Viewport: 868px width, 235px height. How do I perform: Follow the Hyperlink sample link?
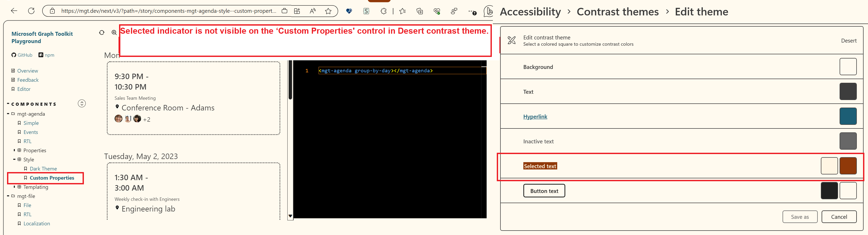click(x=535, y=116)
